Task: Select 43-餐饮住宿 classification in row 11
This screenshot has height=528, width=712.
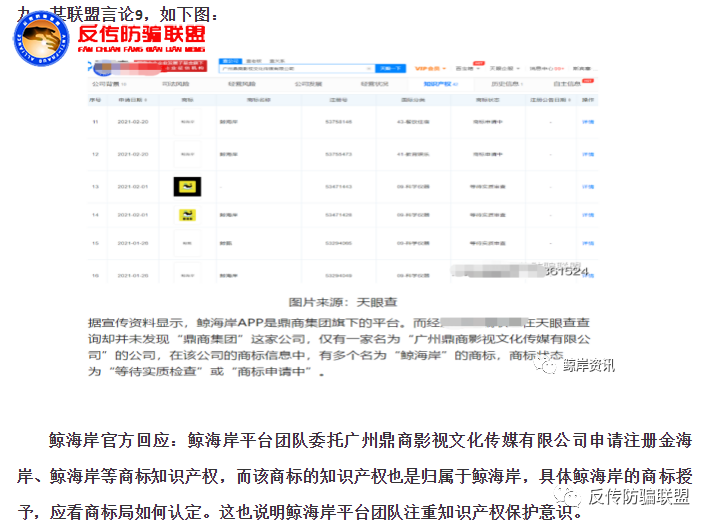Action: 413,122
